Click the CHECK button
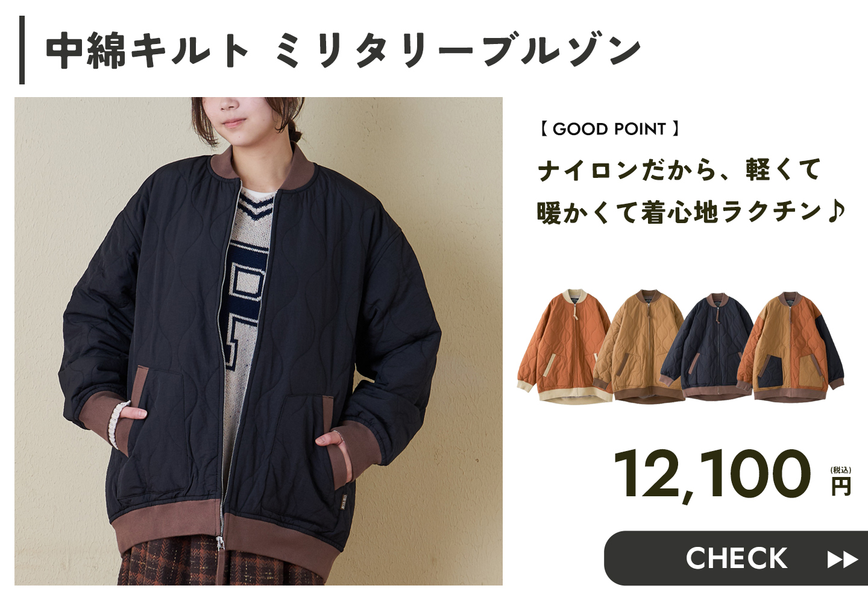The height and width of the screenshot is (603, 868). [x=736, y=558]
